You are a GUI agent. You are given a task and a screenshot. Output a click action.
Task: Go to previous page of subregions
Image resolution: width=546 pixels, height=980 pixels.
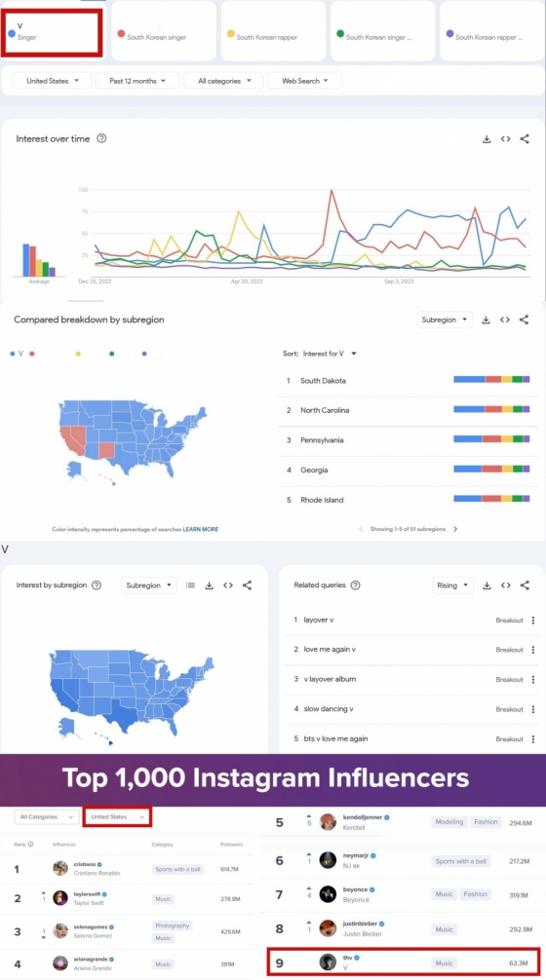[361, 529]
